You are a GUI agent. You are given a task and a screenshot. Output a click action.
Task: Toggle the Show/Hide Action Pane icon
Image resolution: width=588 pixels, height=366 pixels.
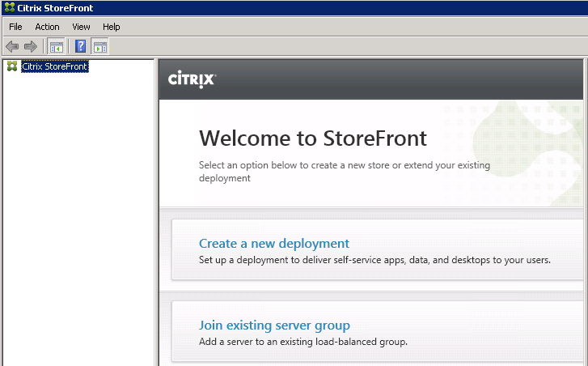click(99, 46)
